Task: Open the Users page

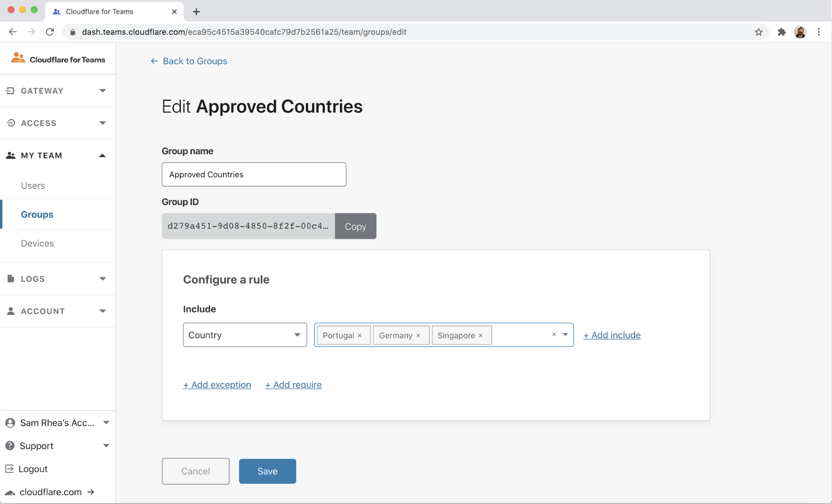Action: (x=33, y=185)
